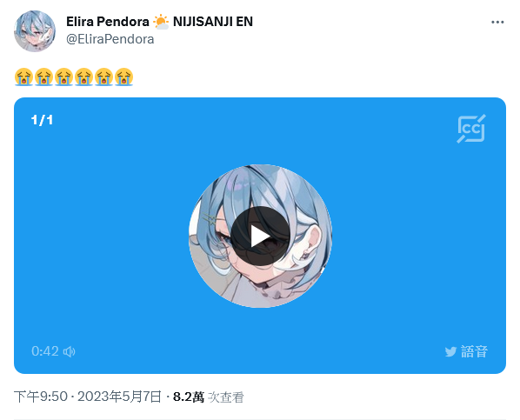The width and height of the screenshot is (520, 420).
Task: Click the Twitter bird icon in the voice card
Action: tap(450, 351)
